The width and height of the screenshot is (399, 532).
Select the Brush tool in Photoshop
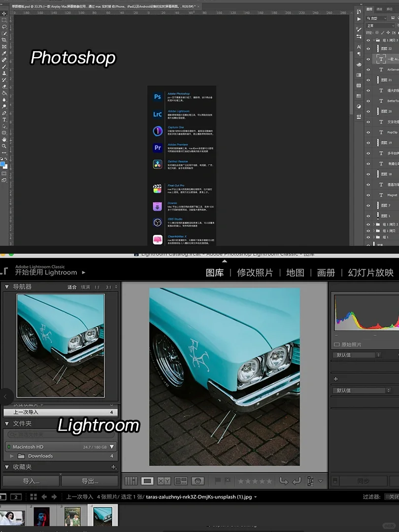pyautogui.click(x=4, y=66)
